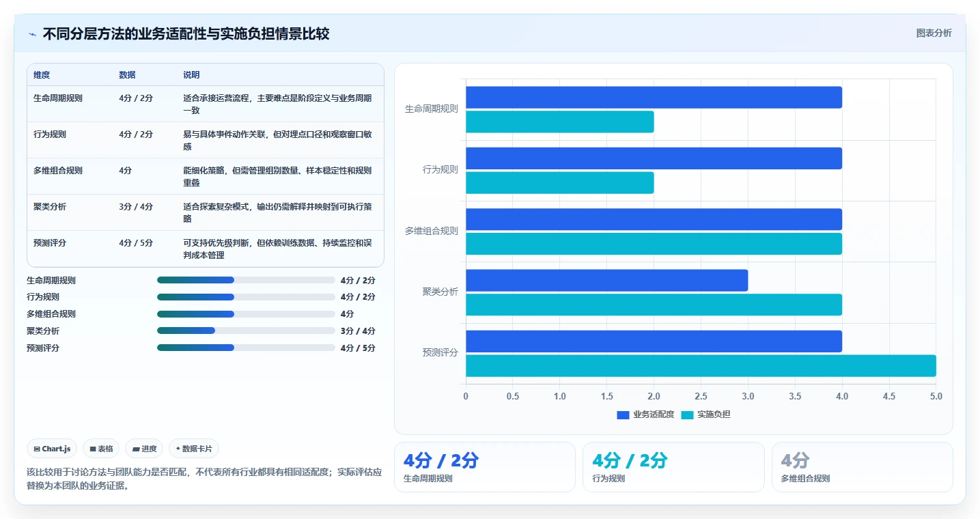Click the 生命周期规则 progress bar
Screen dimensions: 980x519
click(x=246, y=280)
